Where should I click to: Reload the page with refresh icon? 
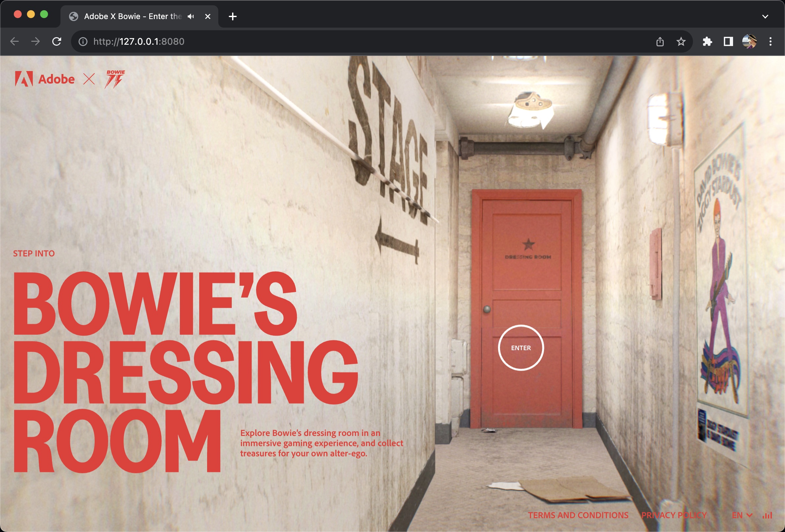tap(57, 41)
